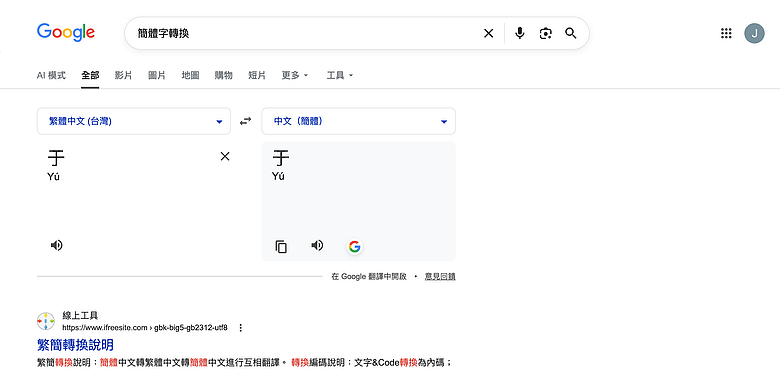
Task: Open source language dropdown 繁體中文 (台灣)
Action: click(x=134, y=121)
